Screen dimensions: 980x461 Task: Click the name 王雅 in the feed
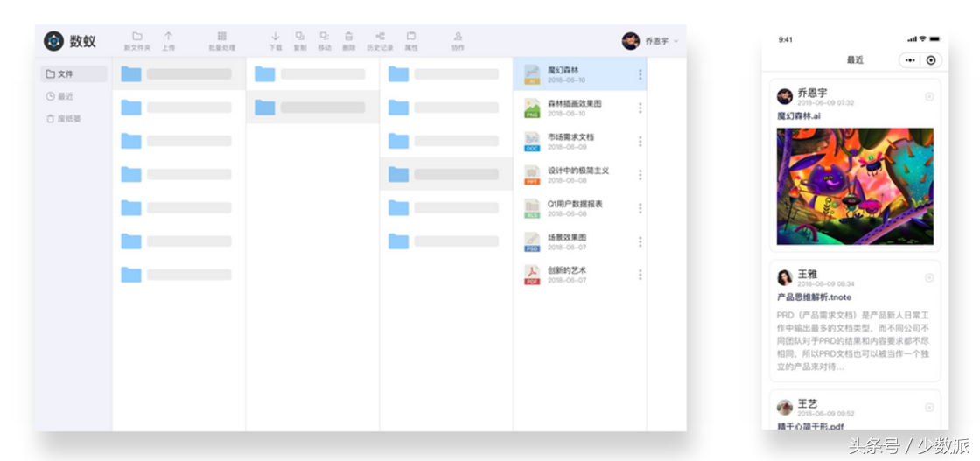(x=808, y=274)
